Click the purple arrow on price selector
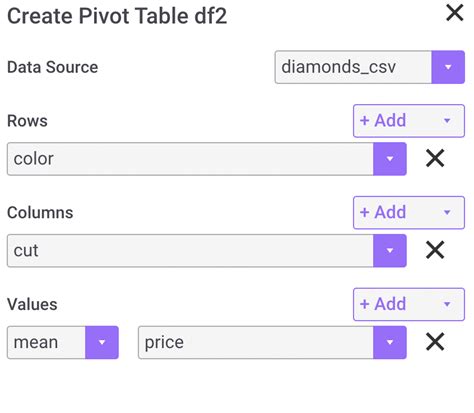The width and height of the screenshot is (474, 413). [390, 342]
